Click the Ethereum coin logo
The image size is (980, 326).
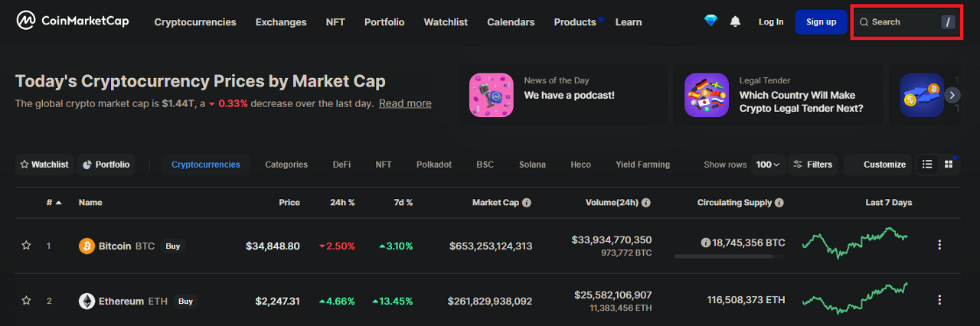(x=87, y=301)
